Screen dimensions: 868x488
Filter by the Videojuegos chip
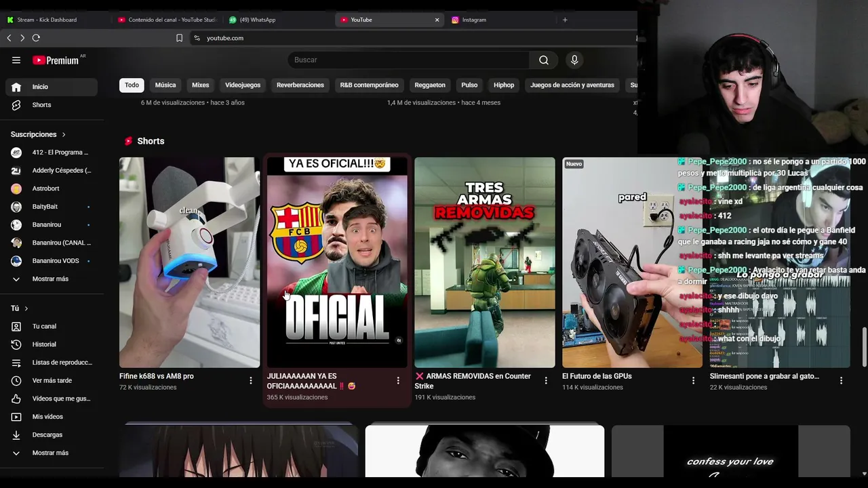pos(243,85)
